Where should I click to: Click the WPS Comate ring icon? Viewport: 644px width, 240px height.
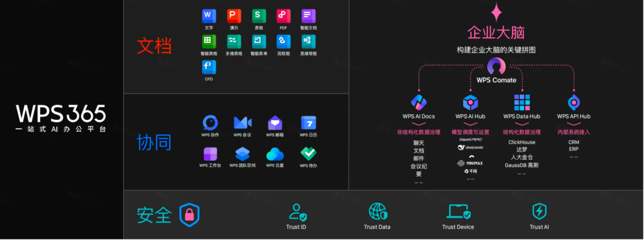[496, 67]
